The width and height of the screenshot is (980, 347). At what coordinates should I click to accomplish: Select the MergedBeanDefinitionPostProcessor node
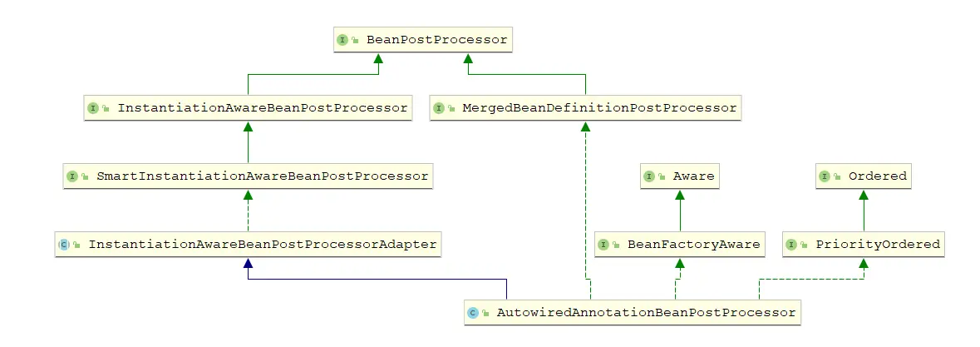click(586, 108)
